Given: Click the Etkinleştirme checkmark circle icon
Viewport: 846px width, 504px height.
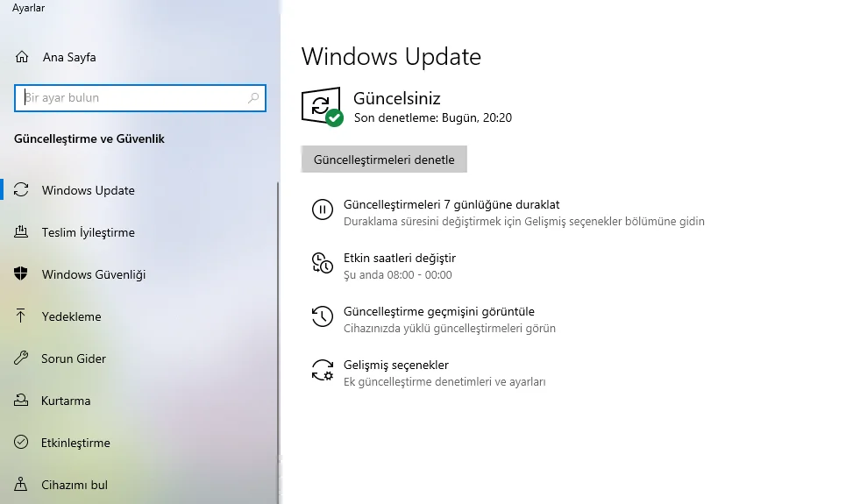Looking at the screenshot, I should tap(22, 443).
